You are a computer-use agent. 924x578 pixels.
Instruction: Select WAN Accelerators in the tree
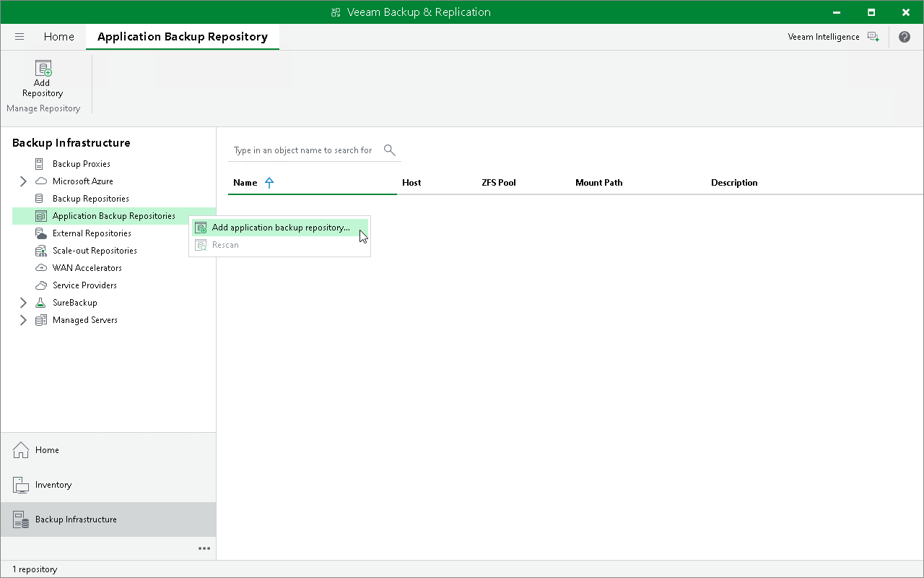[x=87, y=268]
